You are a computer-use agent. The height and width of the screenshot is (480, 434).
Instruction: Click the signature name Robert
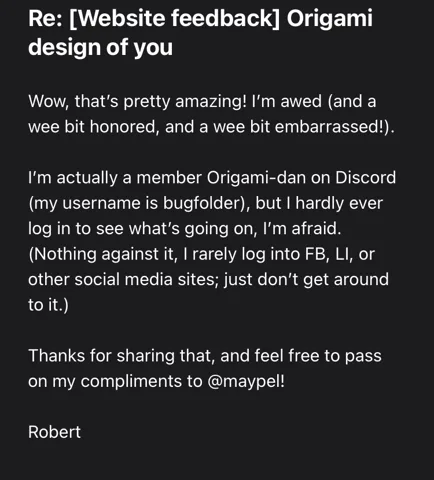point(54,432)
